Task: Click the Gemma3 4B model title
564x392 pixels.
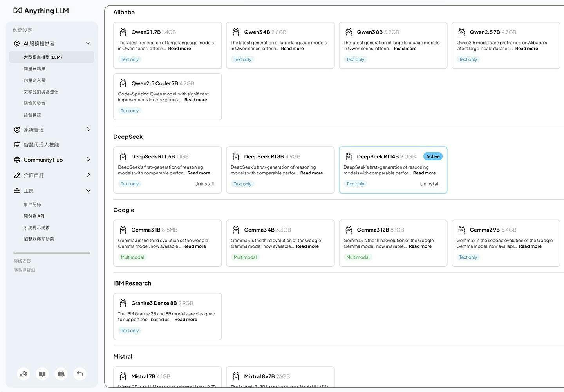Action: coord(259,230)
